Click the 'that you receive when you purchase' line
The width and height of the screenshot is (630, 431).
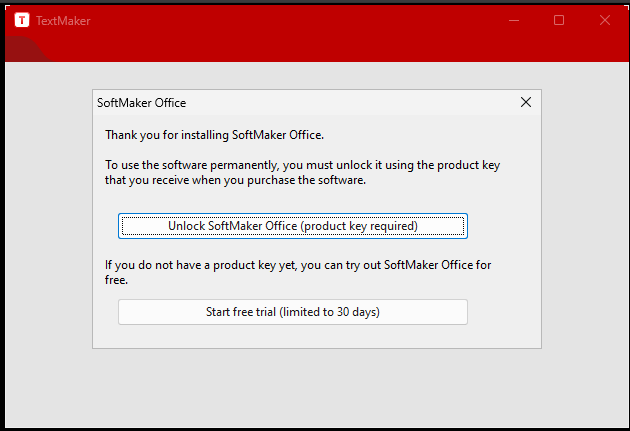235,180
